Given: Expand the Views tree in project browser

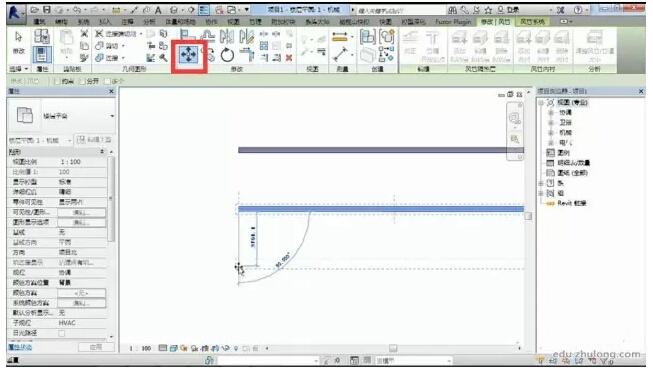Looking at the screenshot, I should tap(541, 102).
